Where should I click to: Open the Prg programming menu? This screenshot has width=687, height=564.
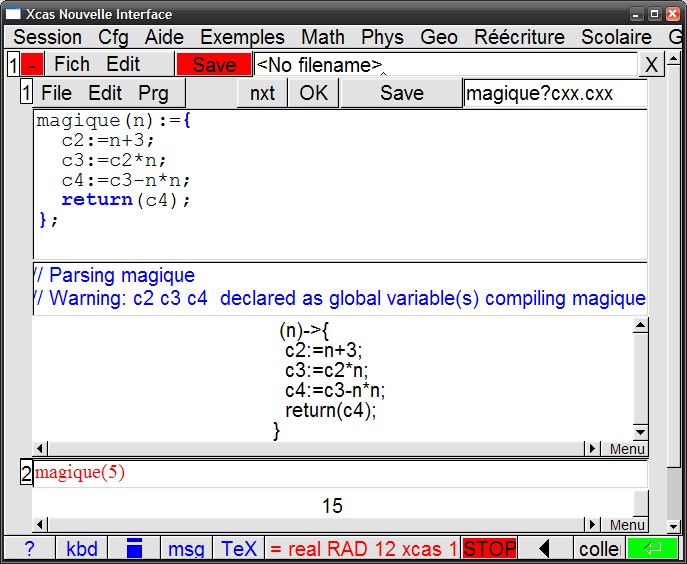pos(153,93)
